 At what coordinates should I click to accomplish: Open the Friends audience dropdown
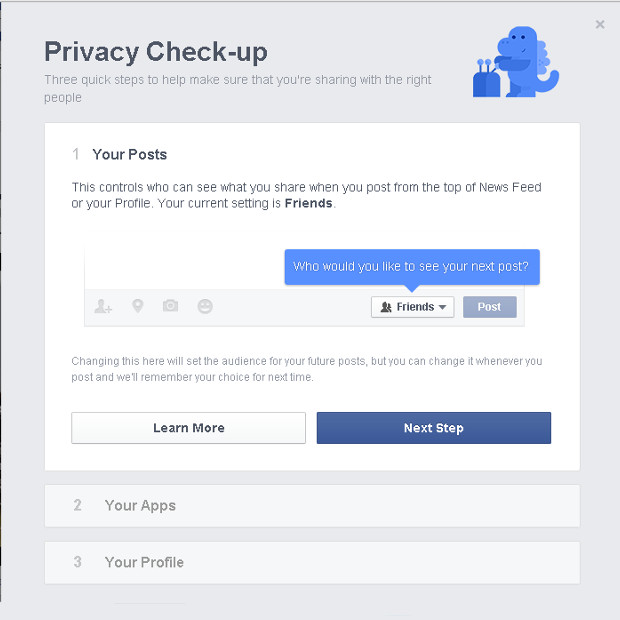(x=412, y=307)
